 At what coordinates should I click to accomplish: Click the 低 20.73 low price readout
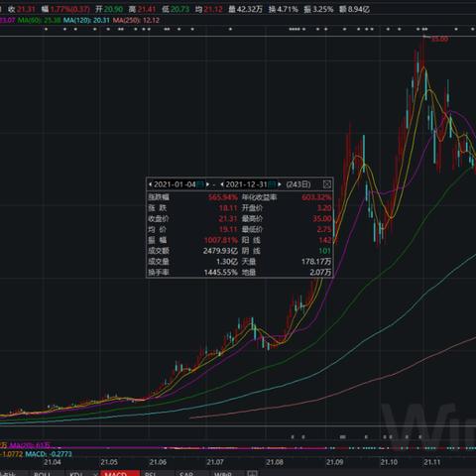(x=176, y=9)
